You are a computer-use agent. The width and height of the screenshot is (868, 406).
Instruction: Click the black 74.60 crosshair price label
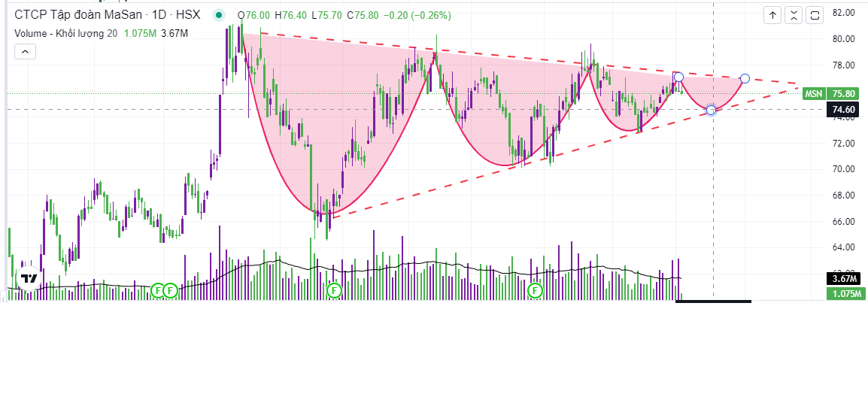click(x=843, y=110)
